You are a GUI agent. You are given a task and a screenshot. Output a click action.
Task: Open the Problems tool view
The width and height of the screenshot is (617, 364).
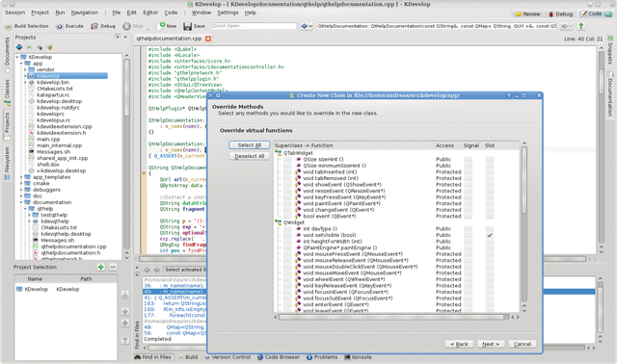(322, 357)
